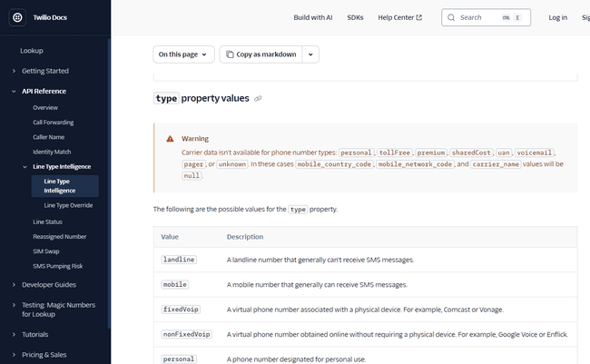Collapse the Line Type Intelligence group

pos(25,167)
